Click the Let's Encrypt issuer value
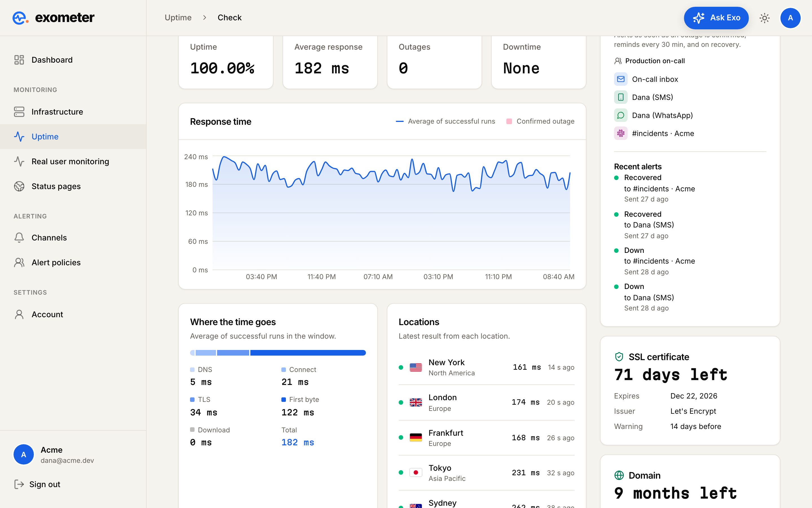812x508 pixels. click(x=693, y=411)
